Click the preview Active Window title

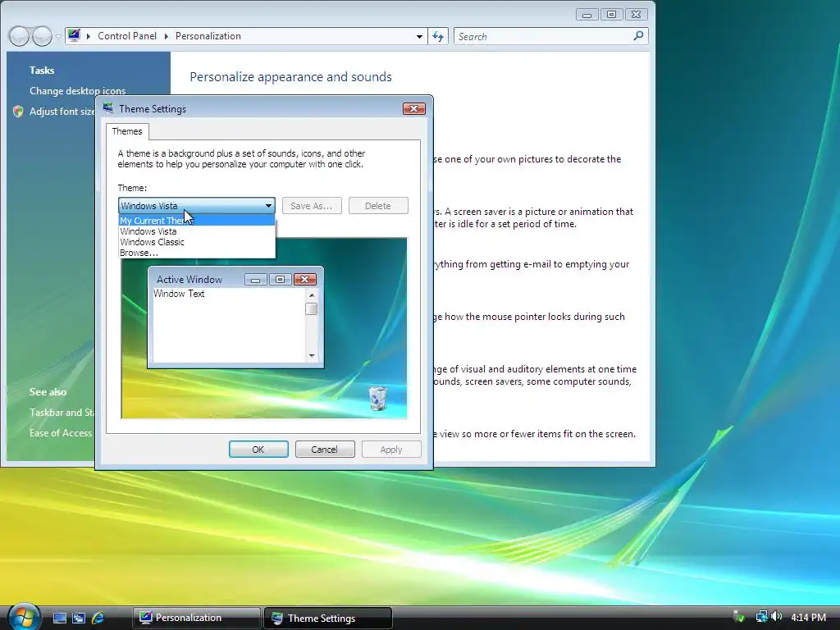coord(189,279)
